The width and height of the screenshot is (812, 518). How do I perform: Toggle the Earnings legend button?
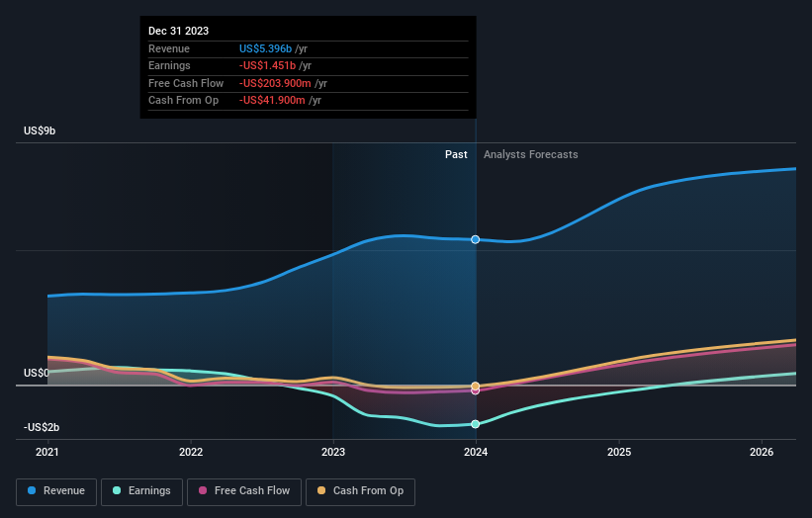(141, 491)
